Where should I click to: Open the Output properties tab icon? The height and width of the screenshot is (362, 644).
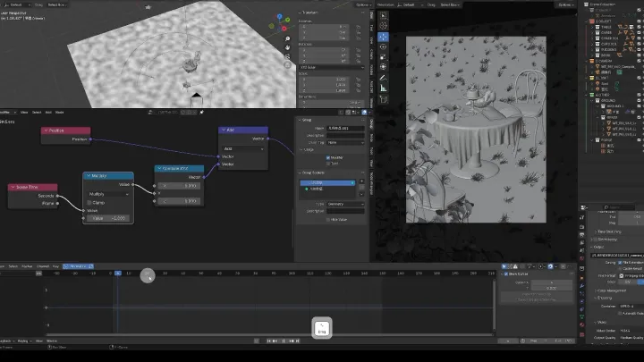pos(582,235)
